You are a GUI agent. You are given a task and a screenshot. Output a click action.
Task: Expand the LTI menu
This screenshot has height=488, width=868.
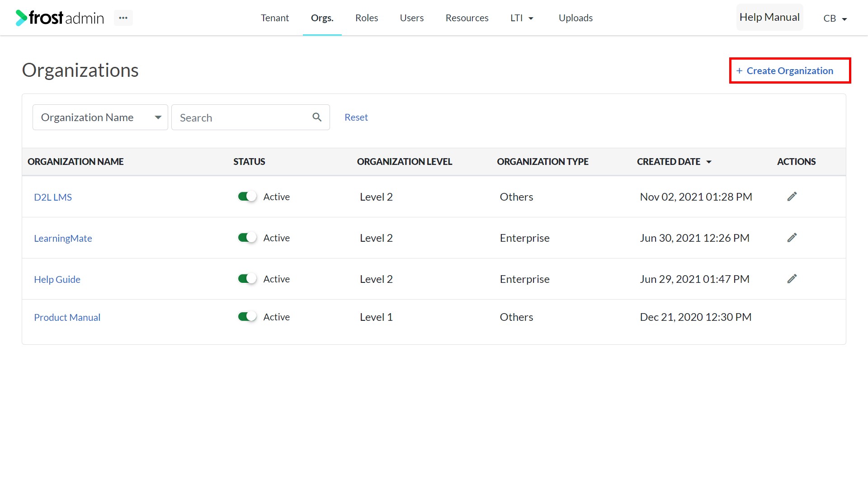point(522,18)
